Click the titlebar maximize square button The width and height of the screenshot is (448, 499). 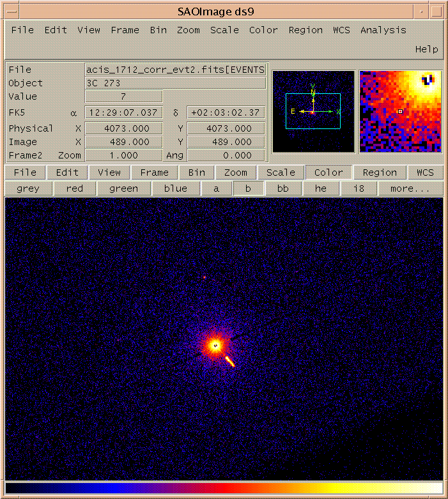pyautogui.click(x=436, y=12)
